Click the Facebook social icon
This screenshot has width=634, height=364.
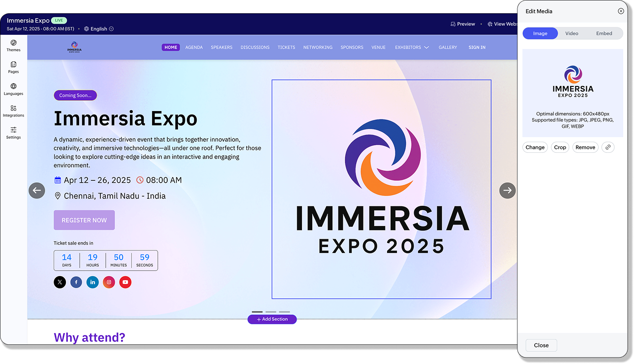click(x=76, y=282)
